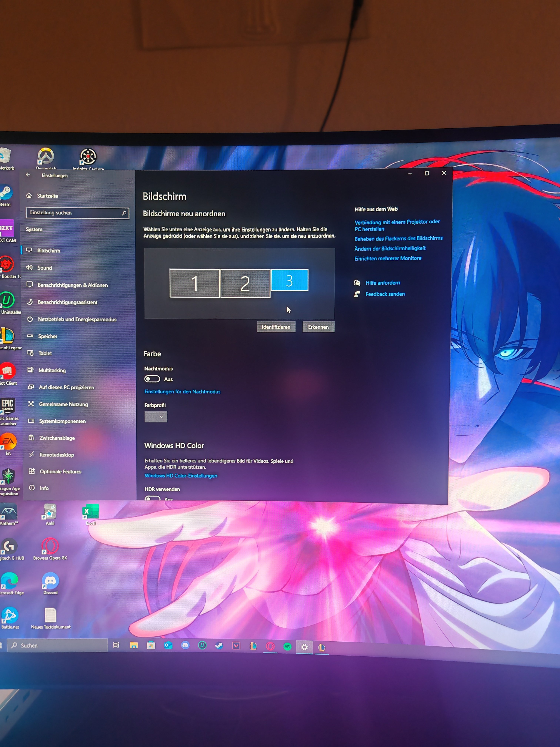Image resolution: width=560 pixels, height=747 pixels.
Task: Open Windows HD Color-Einstellungen link
Action: (x=181, y=476)
